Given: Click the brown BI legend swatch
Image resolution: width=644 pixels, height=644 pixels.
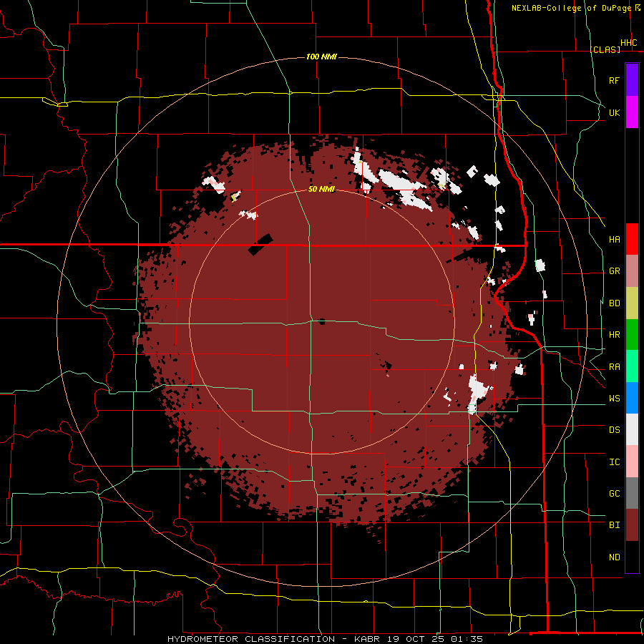Looking at the screenshot, I should click(x=632, y=525).
